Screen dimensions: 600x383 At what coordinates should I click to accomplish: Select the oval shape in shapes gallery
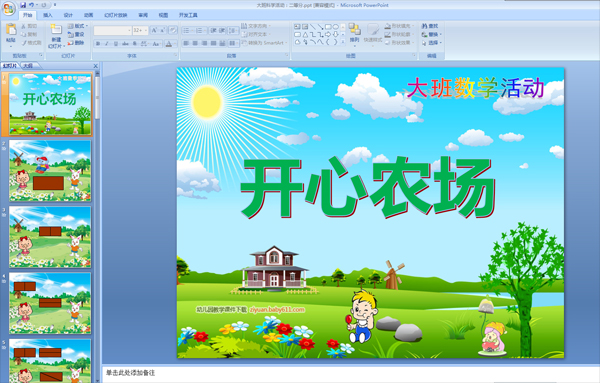tap(335, 27)
